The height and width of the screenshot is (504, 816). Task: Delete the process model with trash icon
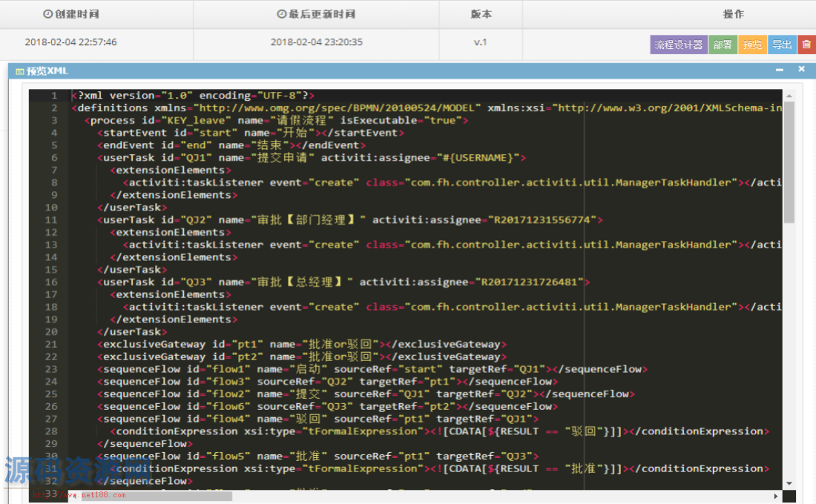(806, 44)
